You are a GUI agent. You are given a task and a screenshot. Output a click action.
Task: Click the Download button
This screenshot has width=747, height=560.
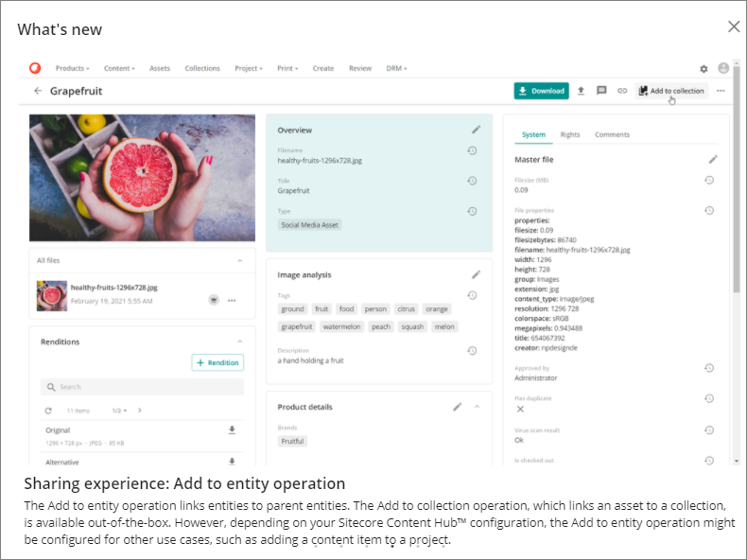[541, 91]
